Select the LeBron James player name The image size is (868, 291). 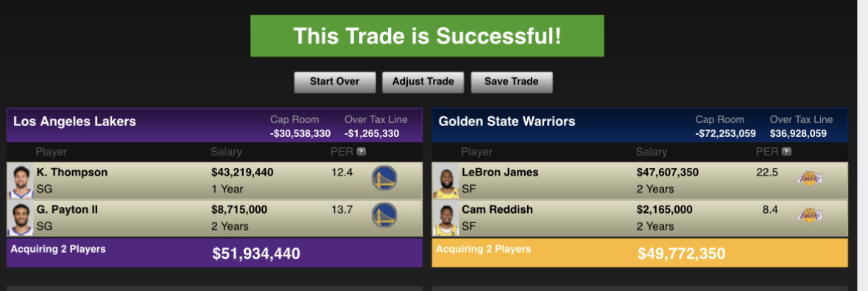coord(500,172)
